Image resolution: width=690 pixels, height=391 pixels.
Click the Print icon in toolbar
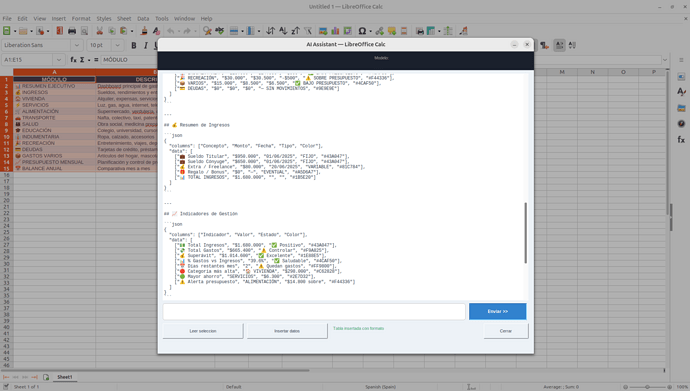coord(72,31)
